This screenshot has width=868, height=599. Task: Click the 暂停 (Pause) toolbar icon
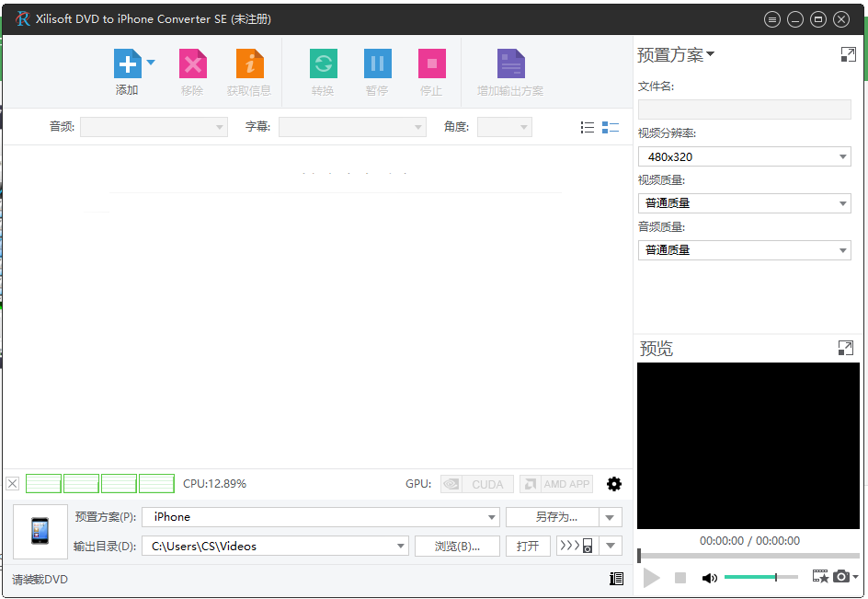[377, 63]
